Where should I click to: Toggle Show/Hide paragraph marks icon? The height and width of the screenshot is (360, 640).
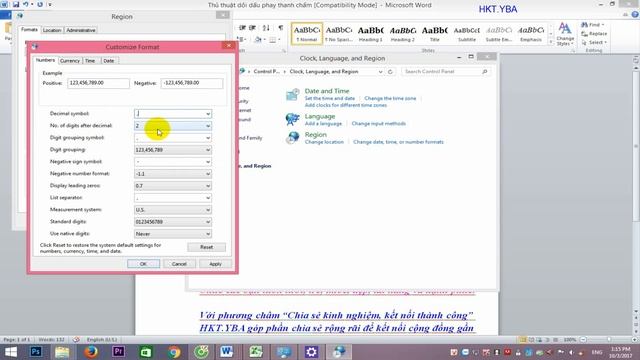pyautogui.click(x=280, y=28)
